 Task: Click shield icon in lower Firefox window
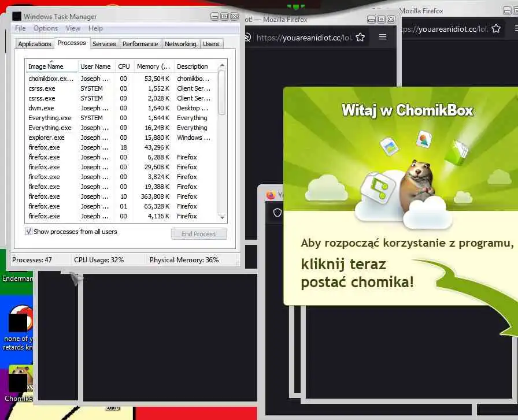pos(277,213)
